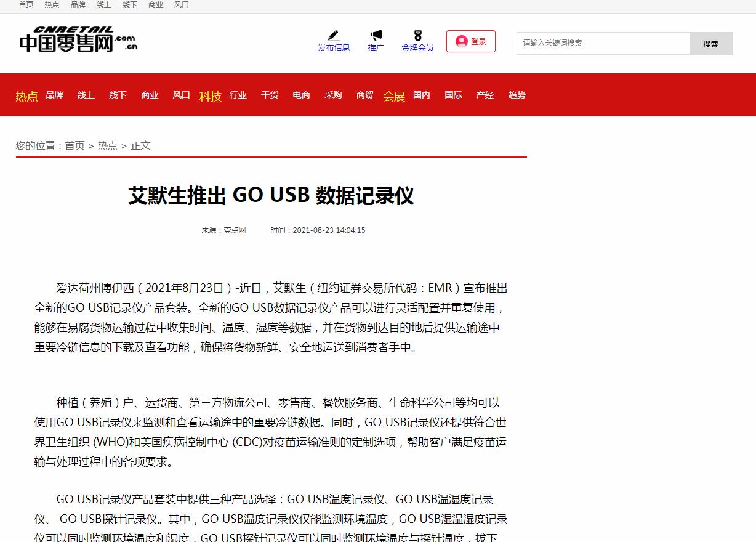Click the article title 艾默生推出 GO USB 数据记录仪

pyautogui.click(x=271, y=195)
